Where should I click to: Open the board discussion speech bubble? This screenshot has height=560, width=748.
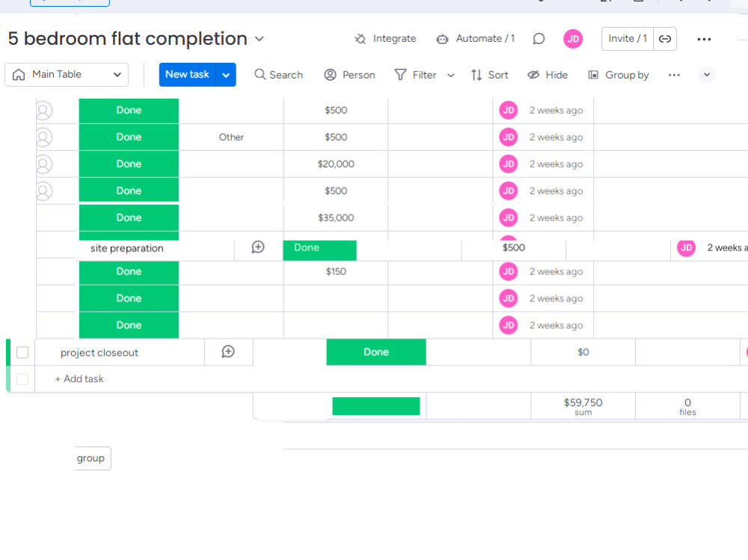pos(539,39)
